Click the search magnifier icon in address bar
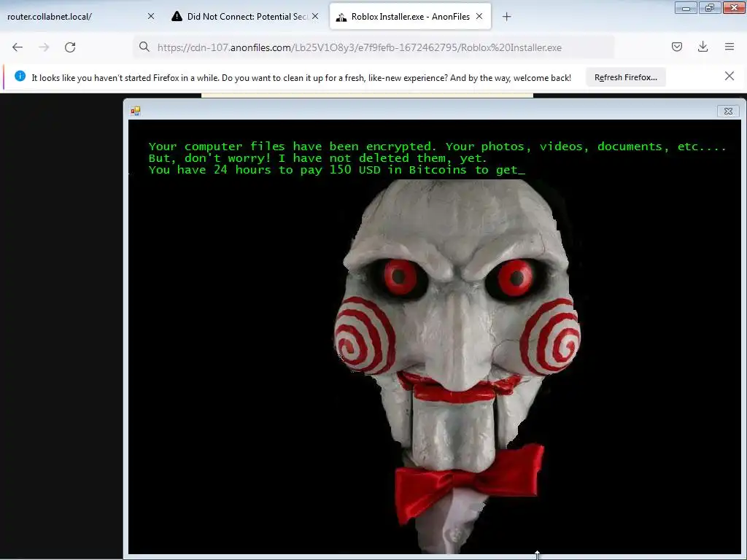 click(144, 47)
